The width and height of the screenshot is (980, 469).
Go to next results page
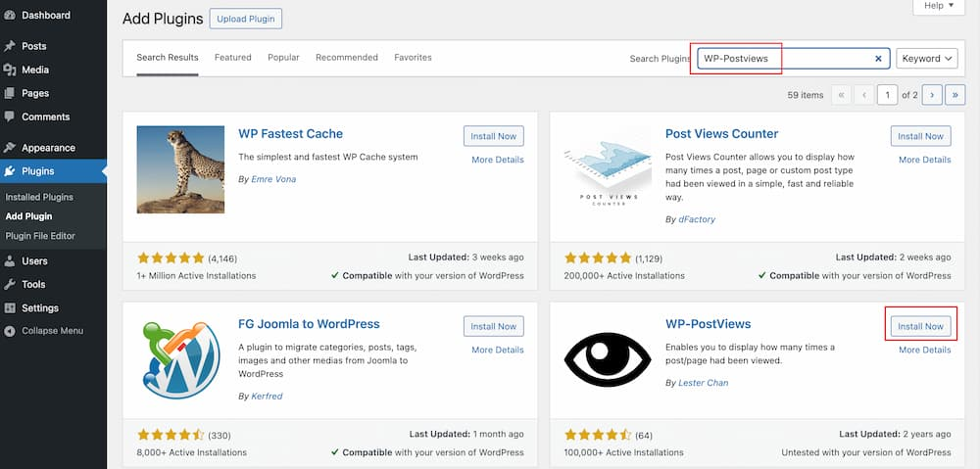tap(932, 95)
